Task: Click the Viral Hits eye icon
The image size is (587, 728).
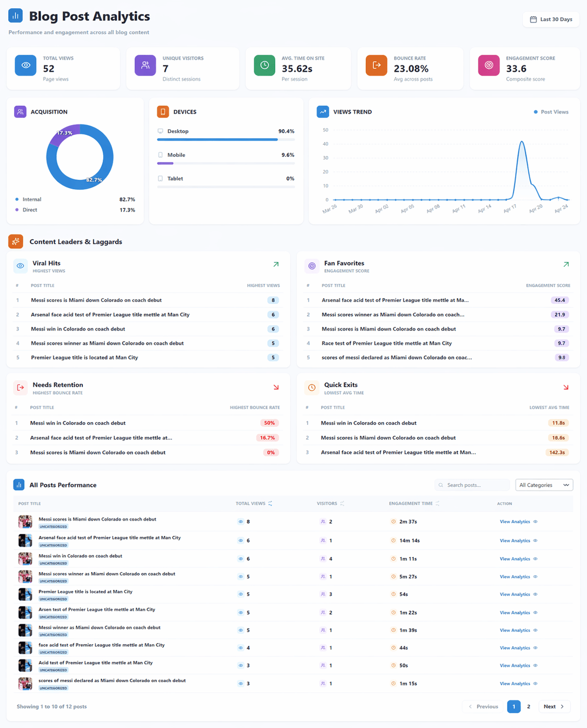Action: tap(20, 266)
